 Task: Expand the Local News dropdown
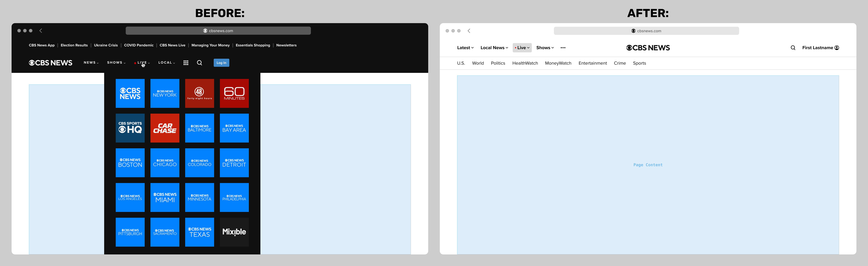pos(494,48)
